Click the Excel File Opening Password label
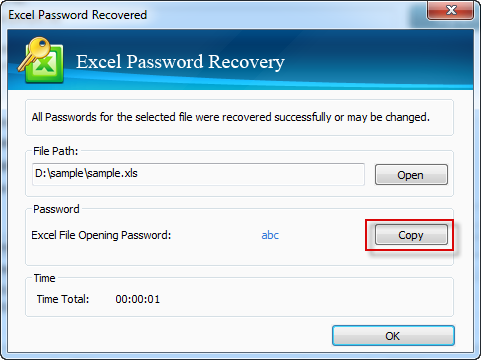Screen dimensions: 481x360 [101, 235]
